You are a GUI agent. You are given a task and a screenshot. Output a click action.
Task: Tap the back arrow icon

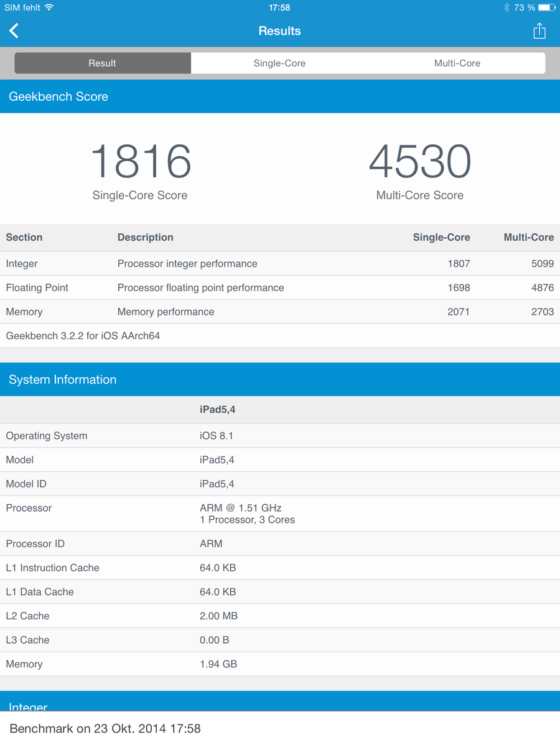point(14,31)
